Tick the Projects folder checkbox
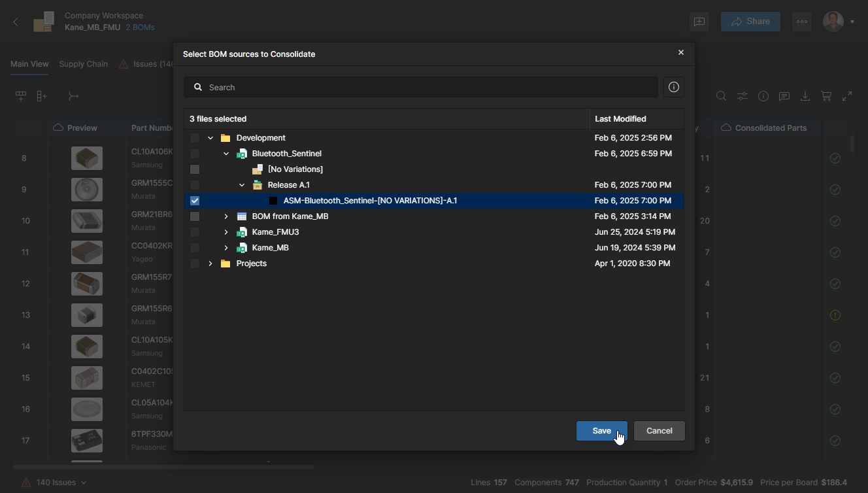This screenshot has width=868, height=493. pos(195,263)
